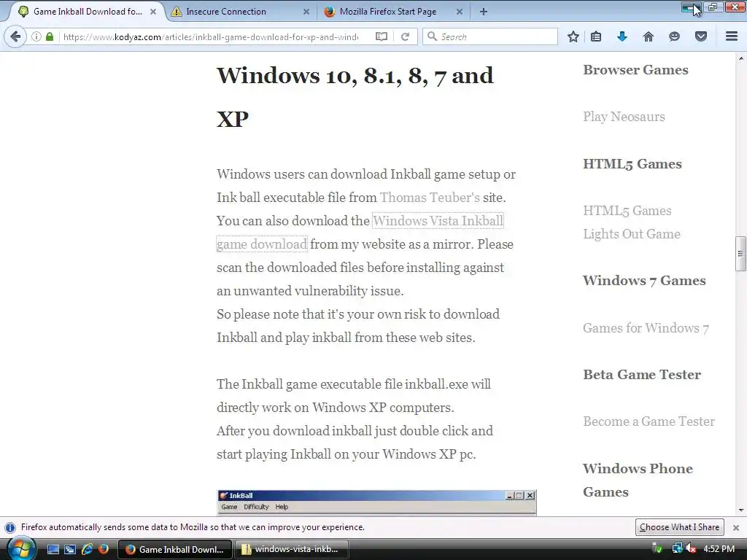The image size is (747, 560).
Task: Click the page vertical scrollbar thumb
Action: pos(740,254)
